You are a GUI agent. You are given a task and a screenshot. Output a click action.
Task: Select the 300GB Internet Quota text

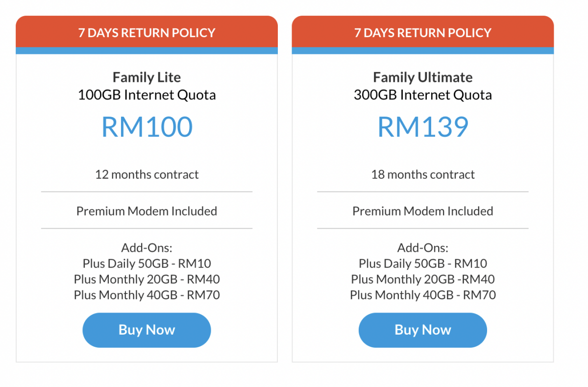click(422, 95)
